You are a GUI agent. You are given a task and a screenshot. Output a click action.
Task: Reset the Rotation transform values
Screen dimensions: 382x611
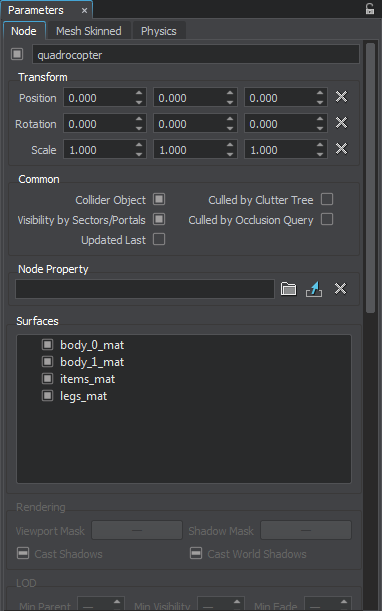[341, 123]
